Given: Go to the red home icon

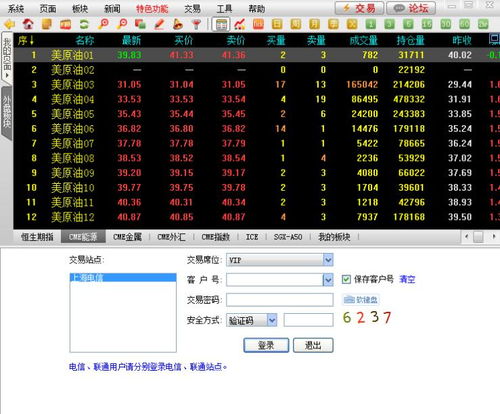Looking at the screenshot, I should tap(28, 24).
